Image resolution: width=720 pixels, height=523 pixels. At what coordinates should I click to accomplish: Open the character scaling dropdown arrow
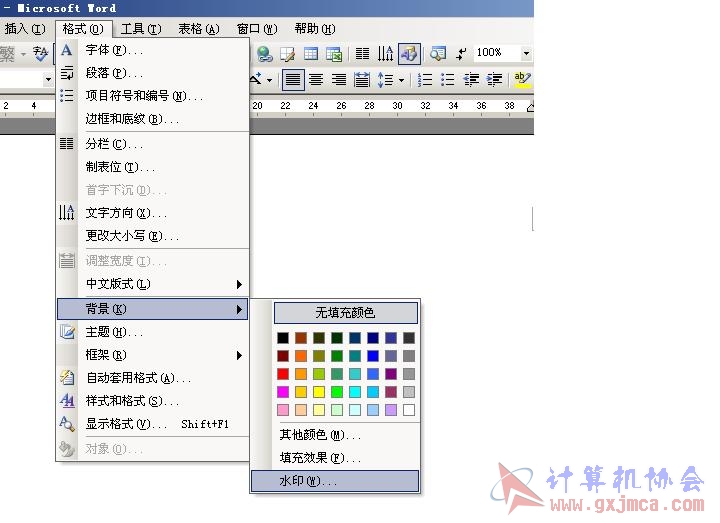pos(270,80)
